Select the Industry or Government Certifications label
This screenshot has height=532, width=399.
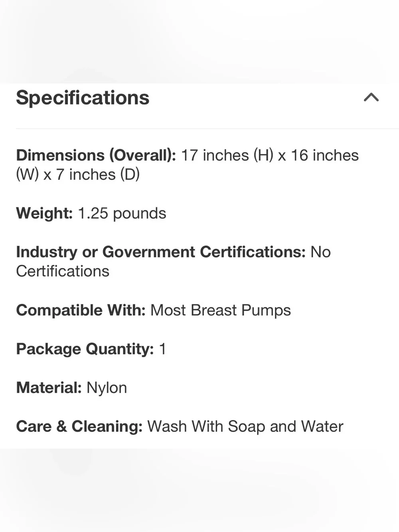161,252
